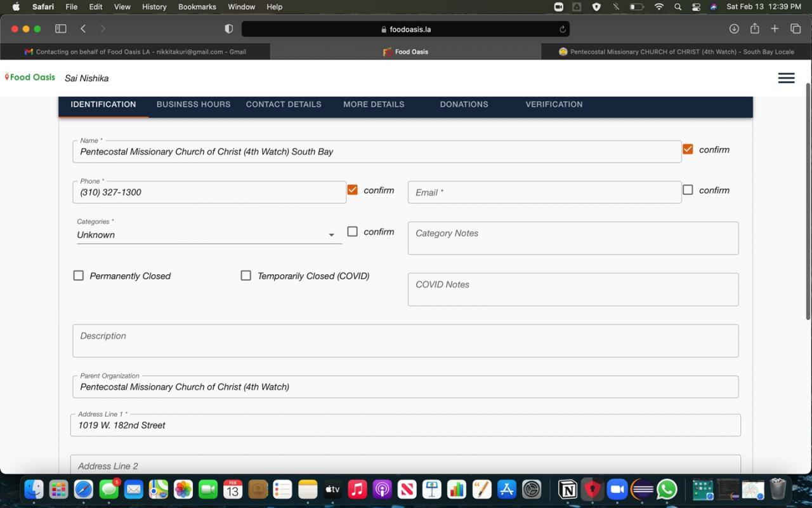Click the Name input field
This screenshot has width=812, height=508.
(377, 152)
